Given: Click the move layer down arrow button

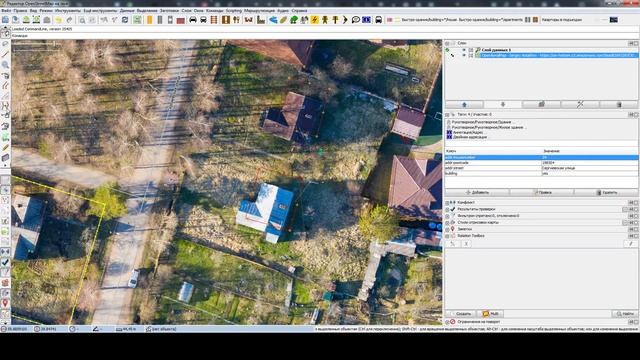Looking at the screenshot, I should [503, 104].
